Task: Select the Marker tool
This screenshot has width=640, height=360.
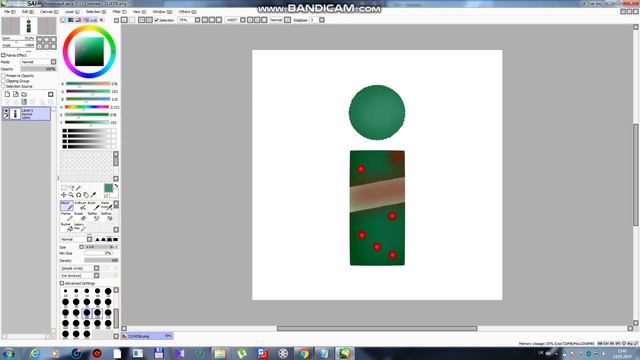Action: (x=67, y=216)
